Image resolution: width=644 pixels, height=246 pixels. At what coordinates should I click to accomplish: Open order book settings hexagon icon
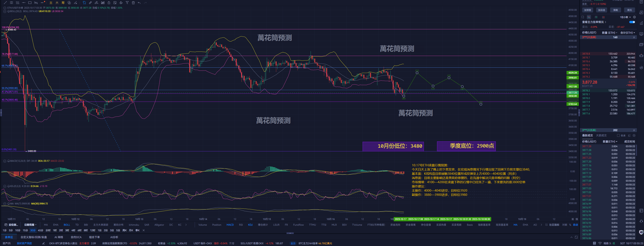pos(634,17)
